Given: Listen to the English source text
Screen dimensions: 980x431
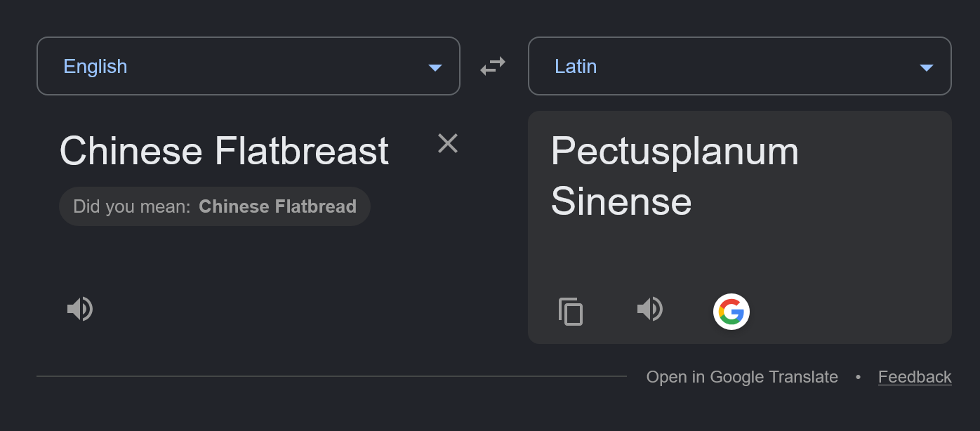Looking at the screenshot, I should coord(80,309).
